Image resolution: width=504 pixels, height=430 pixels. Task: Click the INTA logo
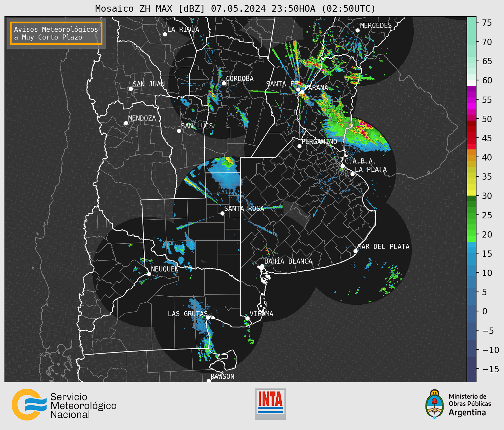[x=270, y=404]
